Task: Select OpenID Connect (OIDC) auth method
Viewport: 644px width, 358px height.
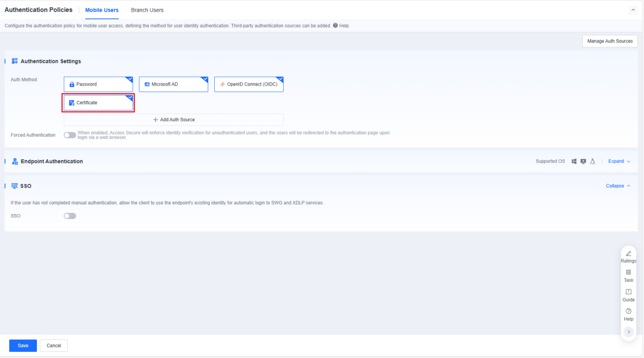Action: click(249, 84)
